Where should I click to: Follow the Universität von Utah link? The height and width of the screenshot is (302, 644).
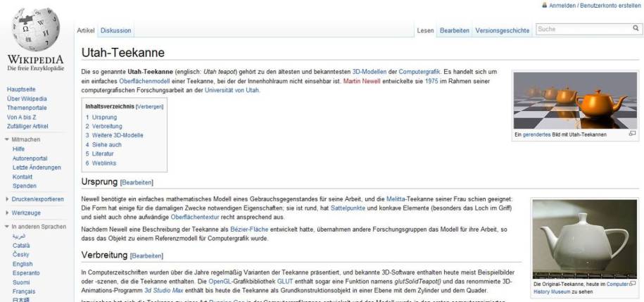(x=232, y=90)
